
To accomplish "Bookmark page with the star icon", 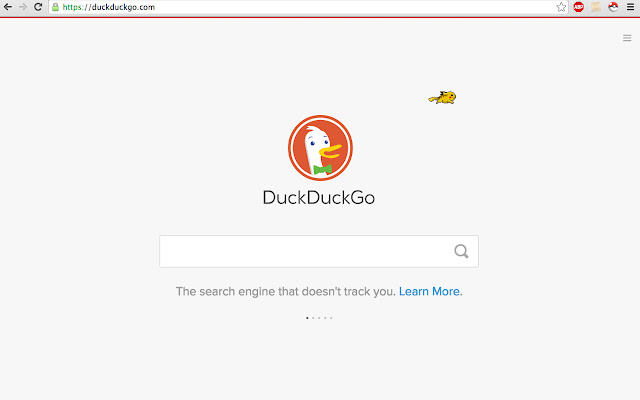I will point(561,7).
